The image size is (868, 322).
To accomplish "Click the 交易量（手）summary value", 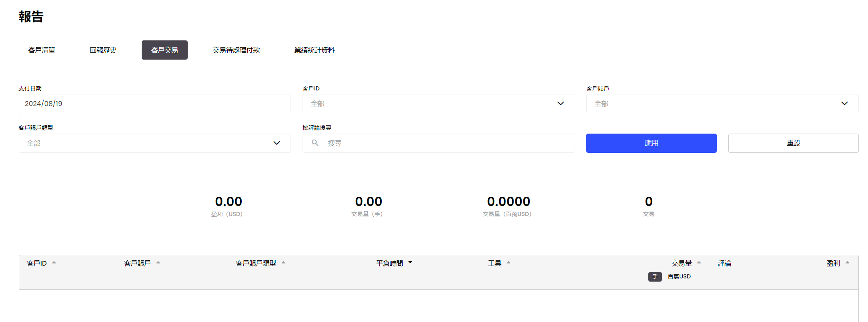I will pos(369,201).
